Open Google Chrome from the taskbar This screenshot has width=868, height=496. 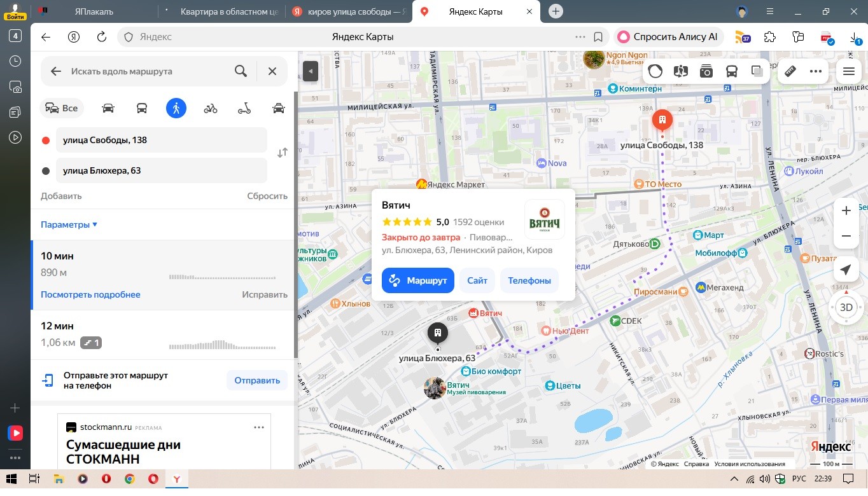pos(129,478)
